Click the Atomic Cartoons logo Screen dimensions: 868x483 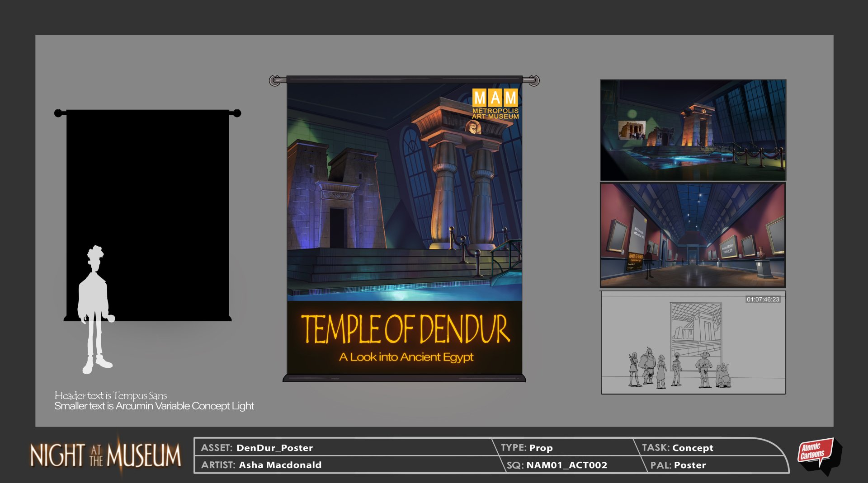pyautogui.click(x=817, y=454)
